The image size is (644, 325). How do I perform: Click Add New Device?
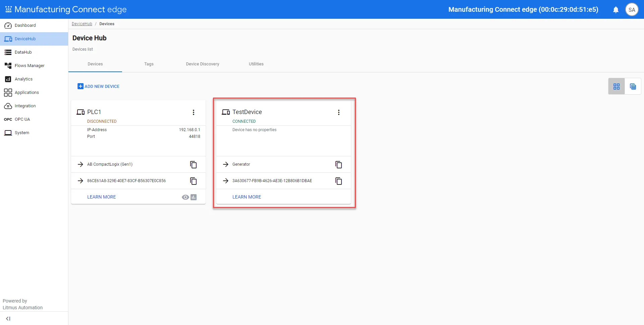99,87
